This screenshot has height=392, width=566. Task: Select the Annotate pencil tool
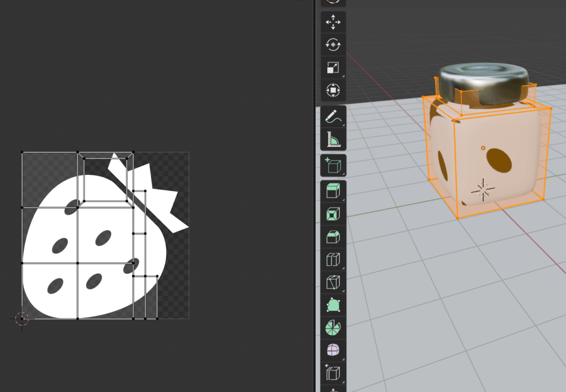333,116
